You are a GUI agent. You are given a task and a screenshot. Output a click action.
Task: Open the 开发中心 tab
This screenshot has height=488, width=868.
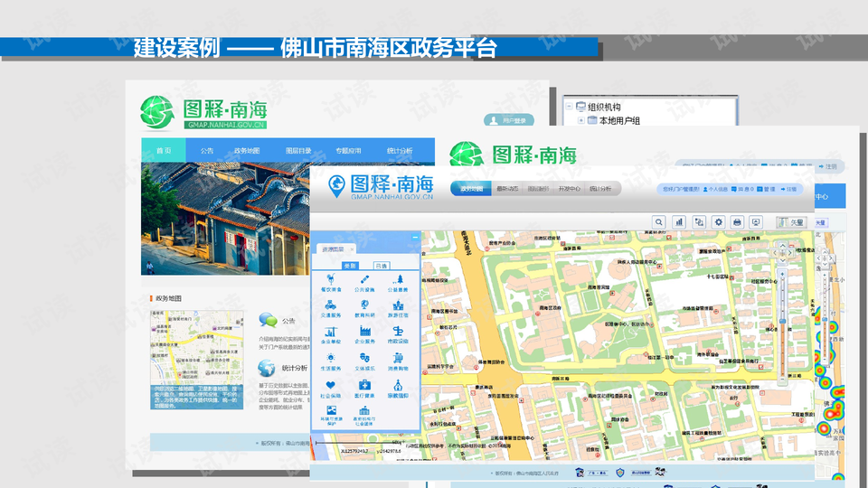tap(569, 190)
